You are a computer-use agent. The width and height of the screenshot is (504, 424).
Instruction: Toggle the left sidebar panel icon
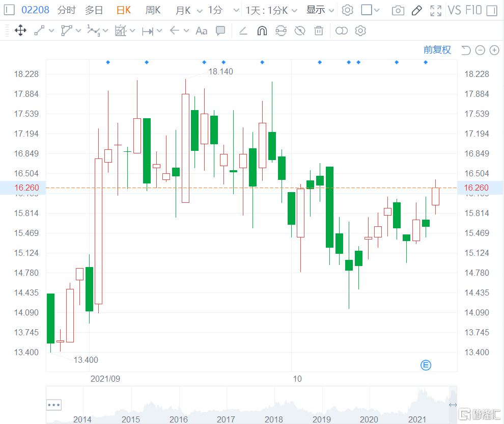(9, 10)
